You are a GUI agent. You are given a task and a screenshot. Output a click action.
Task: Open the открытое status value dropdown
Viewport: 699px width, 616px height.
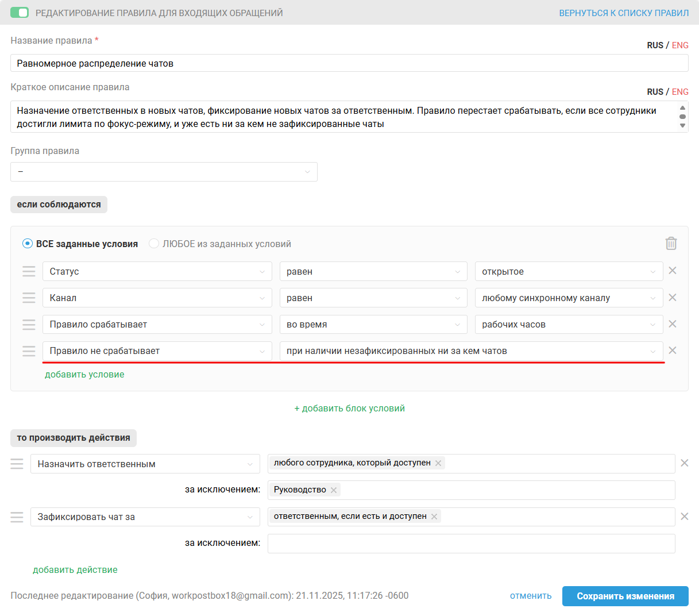pos(569,272)
